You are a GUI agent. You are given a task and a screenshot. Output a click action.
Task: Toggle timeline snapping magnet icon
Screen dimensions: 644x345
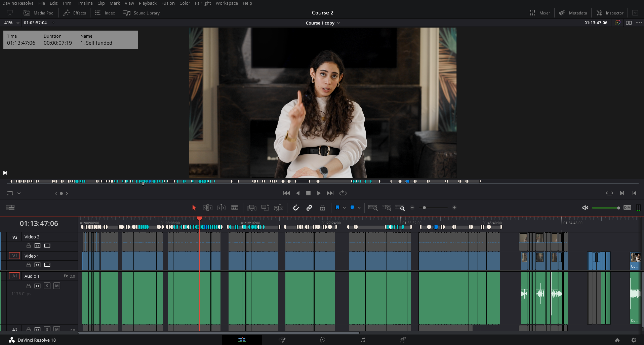(296, 208)
